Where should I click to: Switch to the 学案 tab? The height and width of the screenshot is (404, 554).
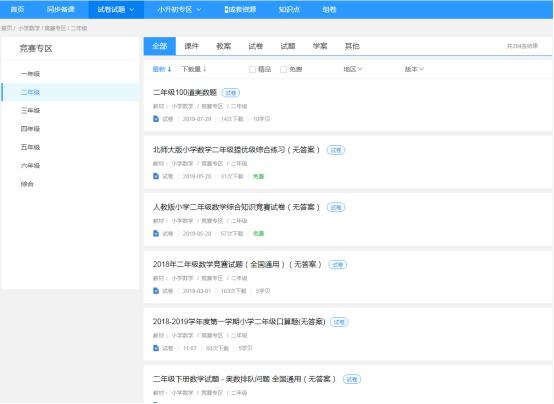(x=320, y=46)
